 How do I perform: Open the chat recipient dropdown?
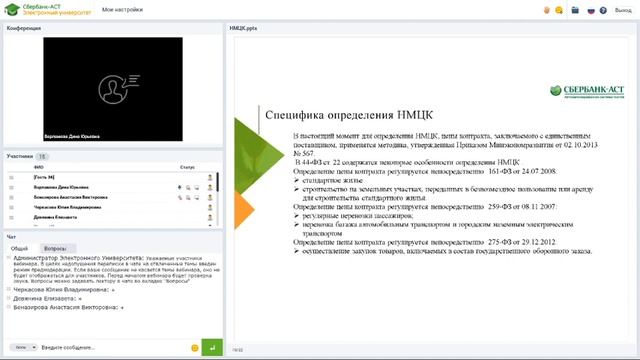click(24, 348)
